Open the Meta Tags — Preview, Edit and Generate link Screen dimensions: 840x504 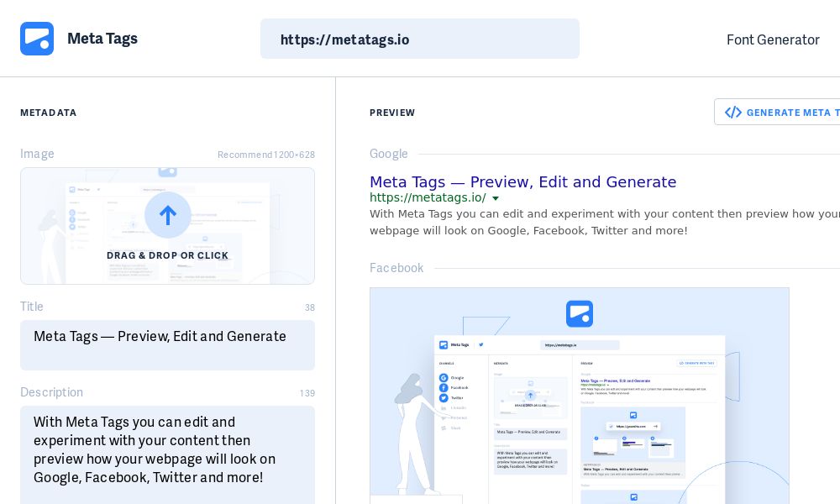(523, 182)
